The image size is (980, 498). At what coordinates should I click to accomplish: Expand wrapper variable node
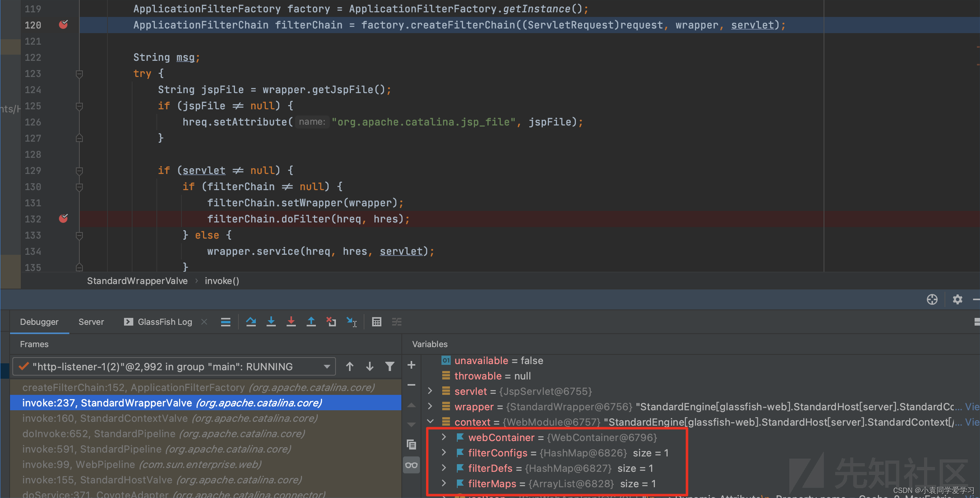430,406
